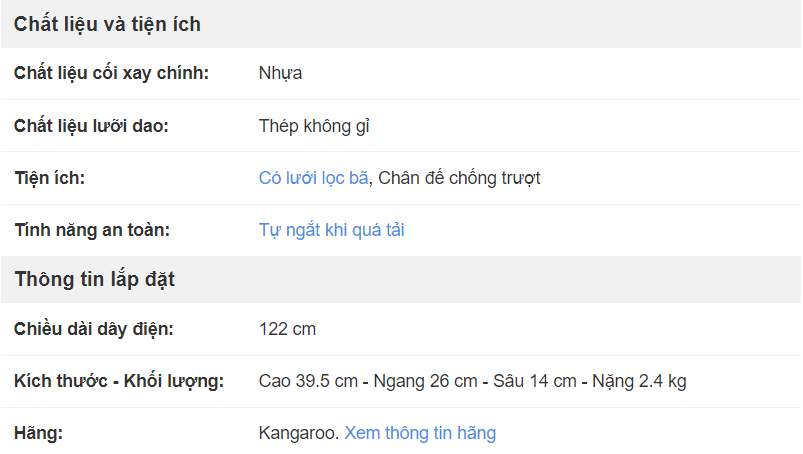Viewport: 803px width, 454px height.
Task: Click the "Hãng" row label
Action: tap(39, 433)
